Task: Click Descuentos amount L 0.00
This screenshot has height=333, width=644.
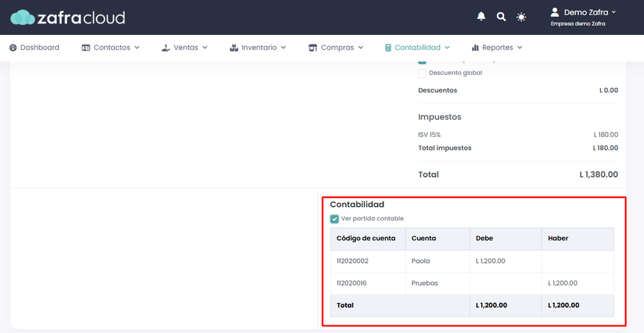Action: 609,90
